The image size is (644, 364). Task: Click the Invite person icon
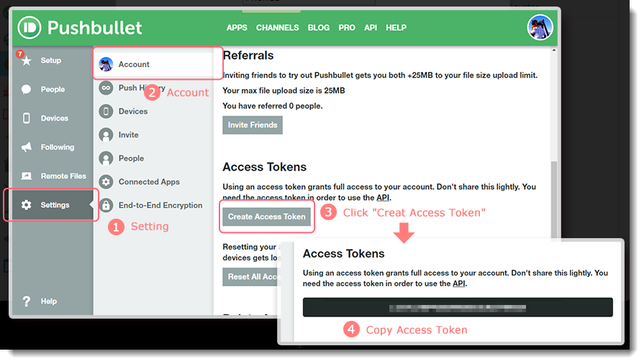[106, 135]
